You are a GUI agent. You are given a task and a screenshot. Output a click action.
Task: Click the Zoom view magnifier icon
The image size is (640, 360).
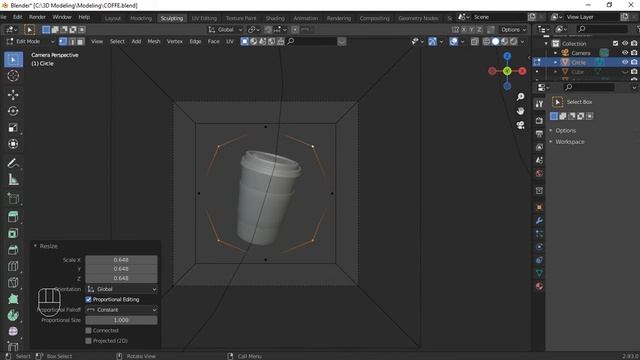point(520,97)
